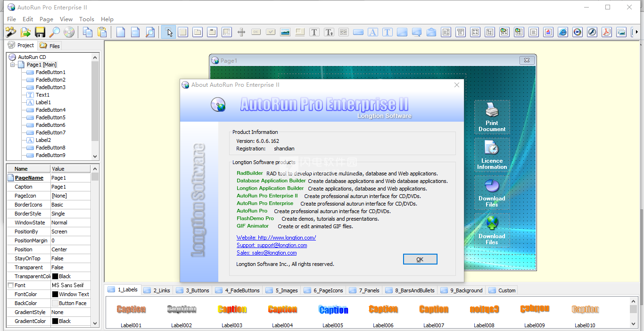Select the PDF document object tool
The image size is (644, 331).
pyautogui.click(x=607, y=32)
